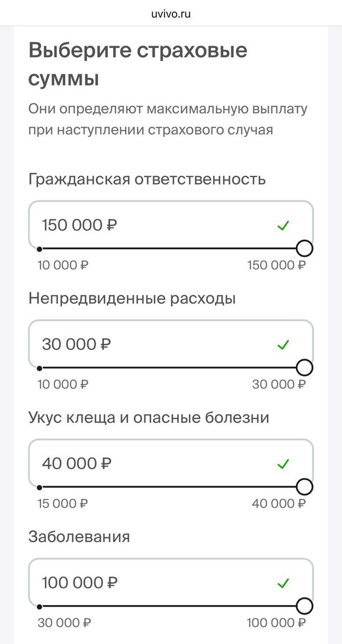Click the green checkmark for Гражданская ответственность

click(284, 225)
